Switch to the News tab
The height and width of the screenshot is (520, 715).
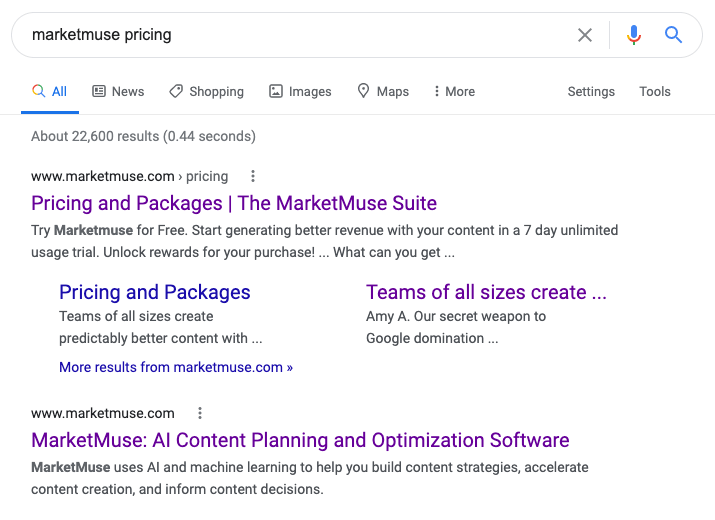[118, 92]
